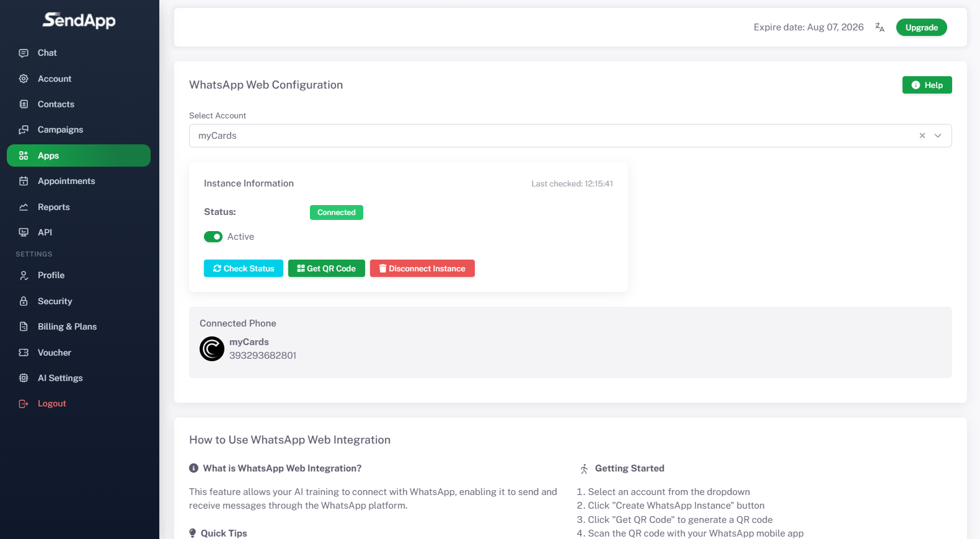Click the SendApp logo

pyautogui.click(x=79, y=20)
